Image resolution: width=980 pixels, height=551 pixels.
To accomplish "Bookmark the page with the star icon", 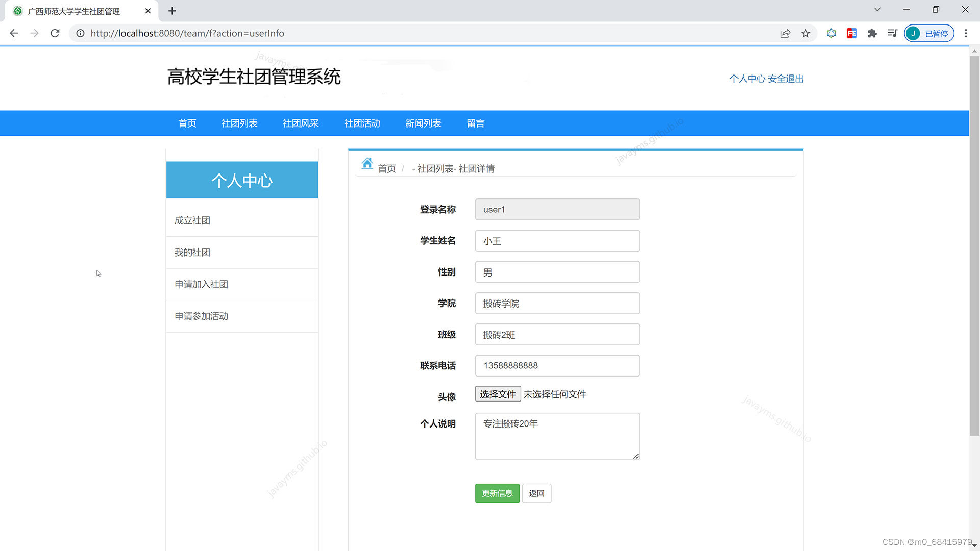I will pyautogui.click(x=805, y=33).
